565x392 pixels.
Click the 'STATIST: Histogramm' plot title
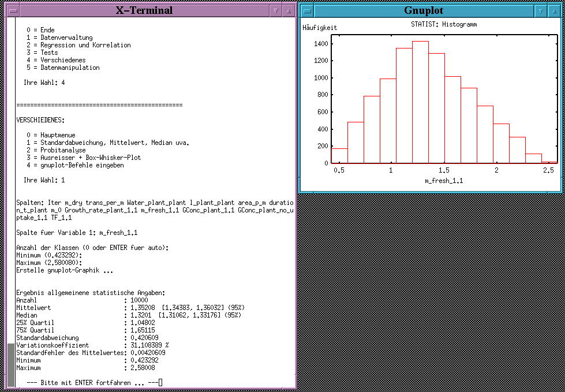point(443,25)
